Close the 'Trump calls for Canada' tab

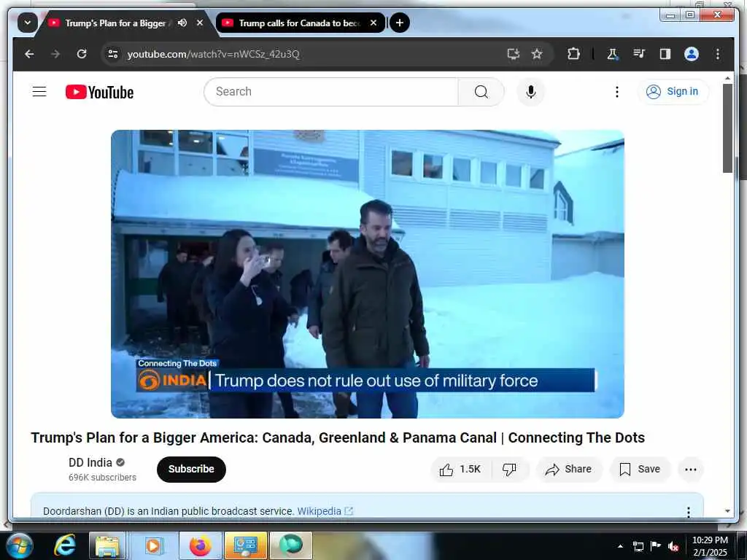tap(373, 23)
